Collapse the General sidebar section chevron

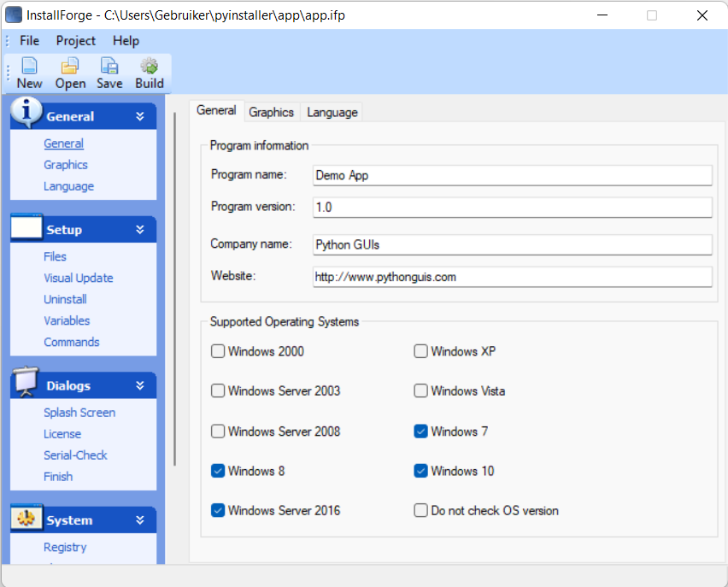[140, 116]
